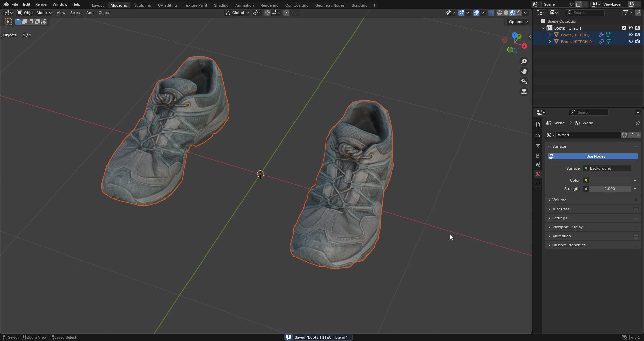Expand the Boots_HITECH_R tree item
The image size is (644, 341).
pyautogui.click(x=550, y=41)
